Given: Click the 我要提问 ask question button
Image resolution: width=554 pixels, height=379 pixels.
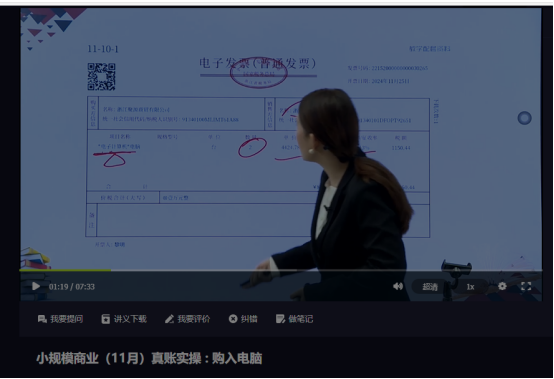Looking at the screenshot, I should pos(60,319).
